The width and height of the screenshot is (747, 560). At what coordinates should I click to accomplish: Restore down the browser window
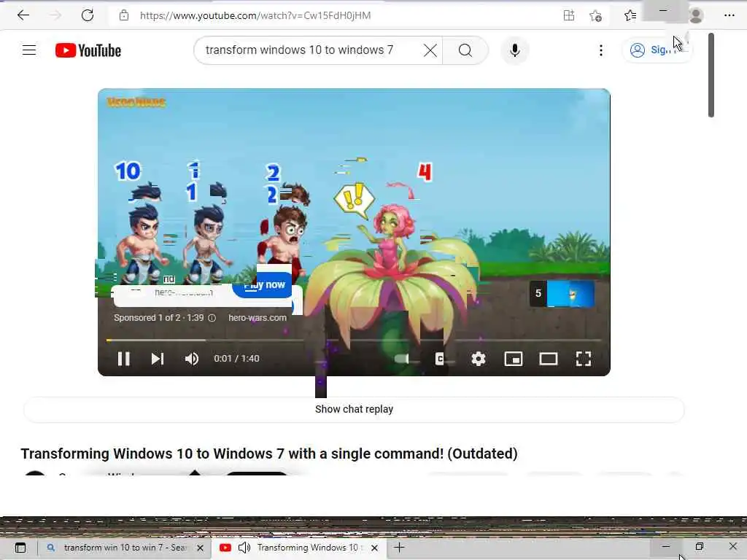(x=700, y=547)
